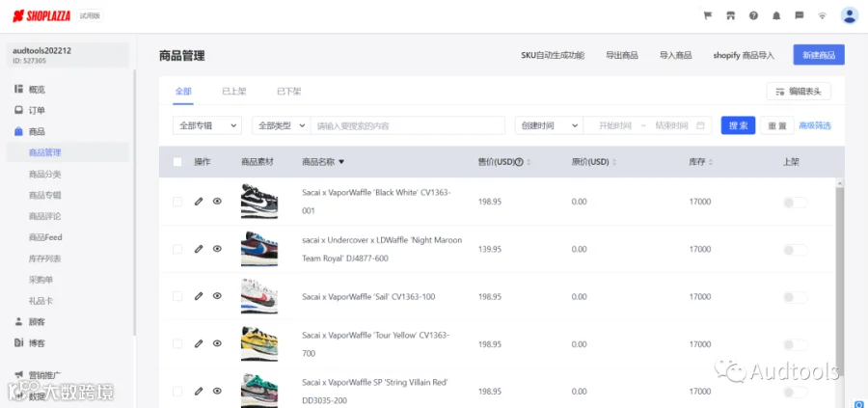Click the 商品名称 sort arrow
868x408 pixels.
tap(341, 162)
